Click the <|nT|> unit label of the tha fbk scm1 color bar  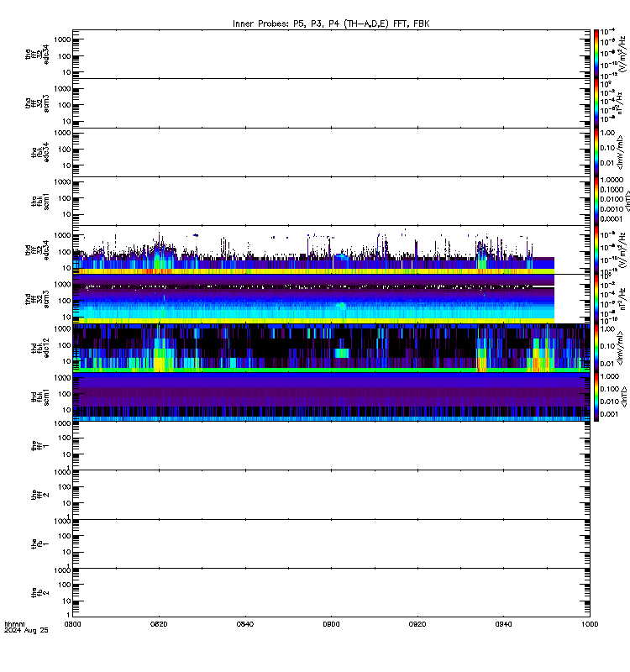point(627,201)
